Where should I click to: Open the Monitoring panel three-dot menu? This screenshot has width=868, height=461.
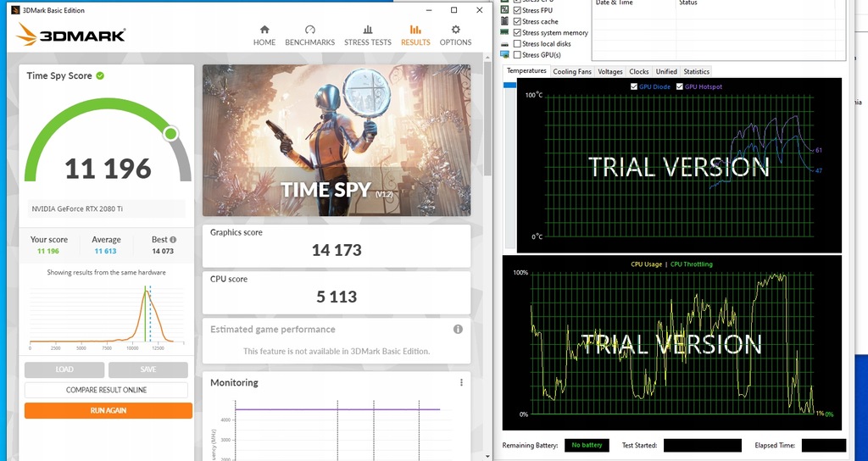(461, 382)
